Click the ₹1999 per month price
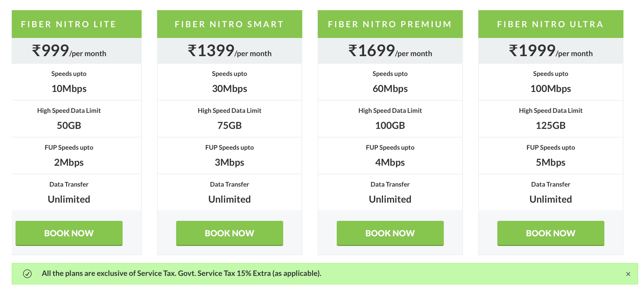 (551, 51)
